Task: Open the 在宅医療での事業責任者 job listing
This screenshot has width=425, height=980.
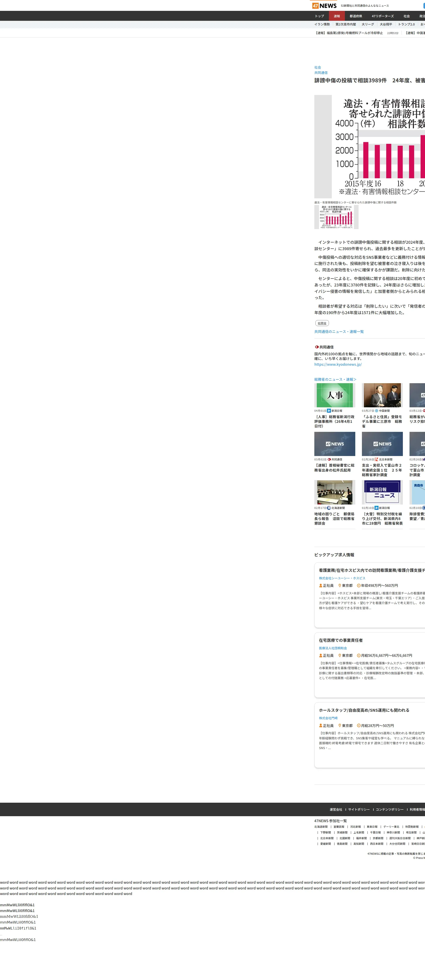Action: 341,640
